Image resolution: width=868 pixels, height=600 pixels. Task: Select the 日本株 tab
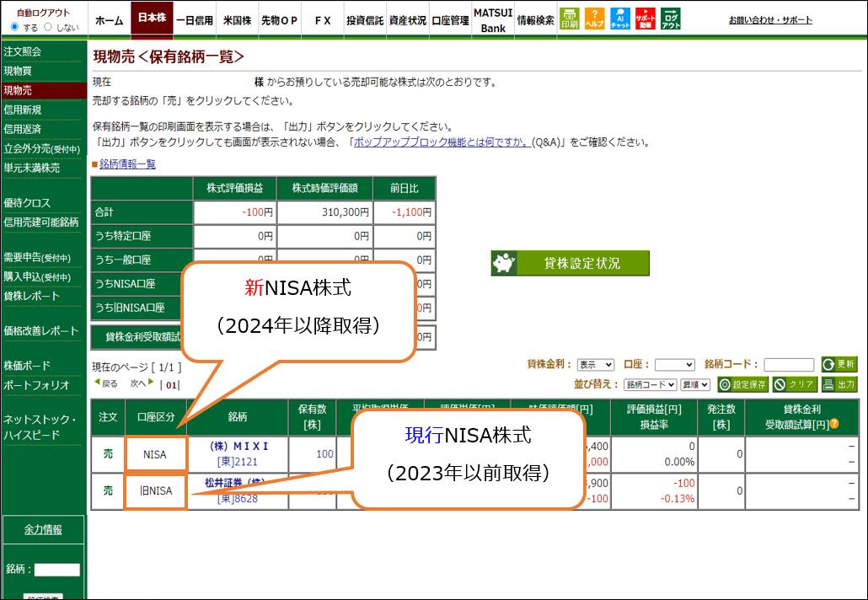(x=153, y=19)
